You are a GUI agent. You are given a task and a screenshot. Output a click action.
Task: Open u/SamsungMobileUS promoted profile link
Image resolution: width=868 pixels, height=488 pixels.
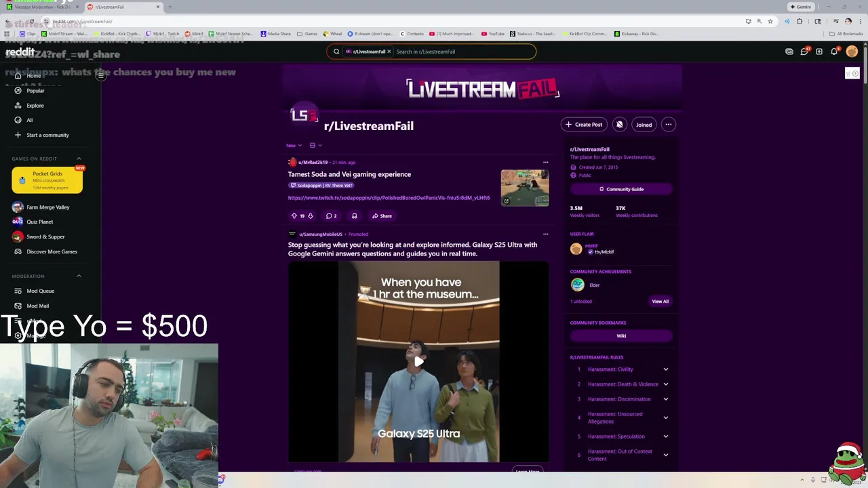pos(320,235)
